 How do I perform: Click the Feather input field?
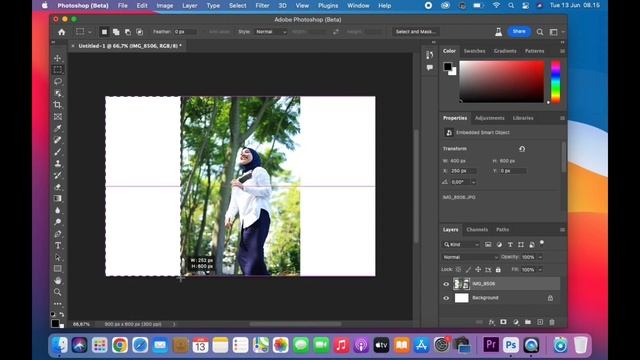185,32
